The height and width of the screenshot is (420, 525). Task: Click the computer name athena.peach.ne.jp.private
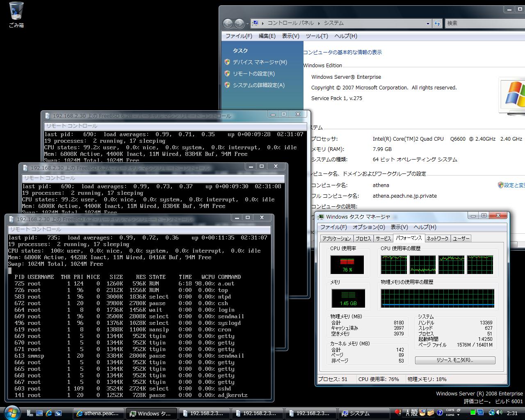tap(404, 196)
